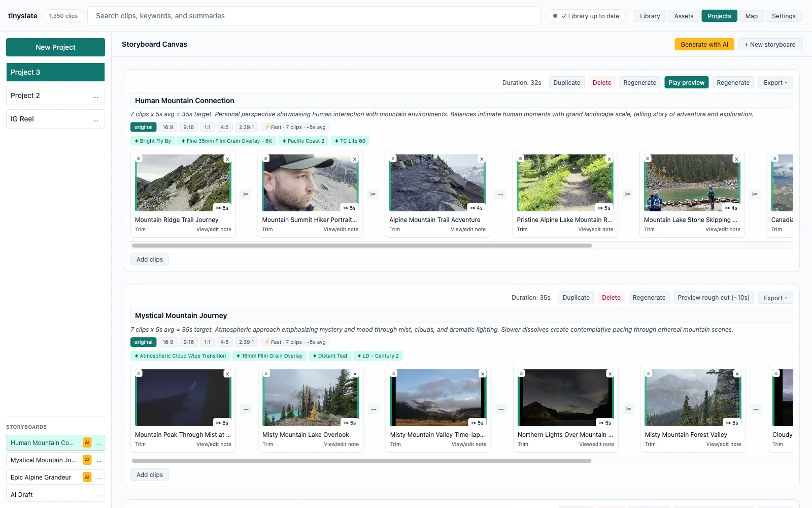Open the Settings tab
The width and height of the screenshot is (812, 508).
pos(784,16)
